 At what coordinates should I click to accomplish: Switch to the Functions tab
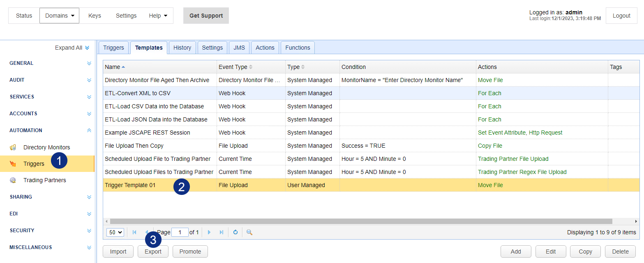(x=298, y=48)
